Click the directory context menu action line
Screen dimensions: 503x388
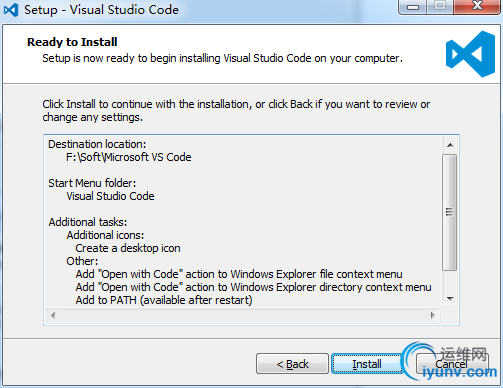(x=253, y=287)
